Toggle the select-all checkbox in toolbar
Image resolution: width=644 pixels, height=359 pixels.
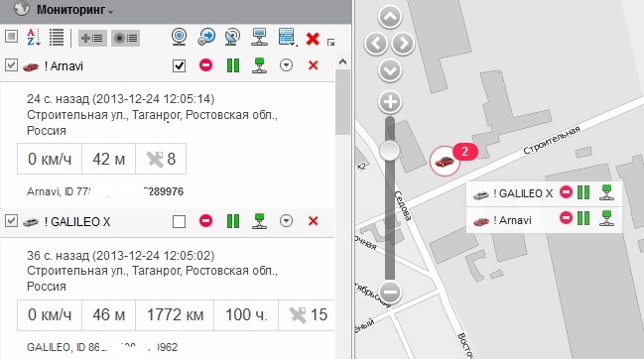[x=12, y=37]
